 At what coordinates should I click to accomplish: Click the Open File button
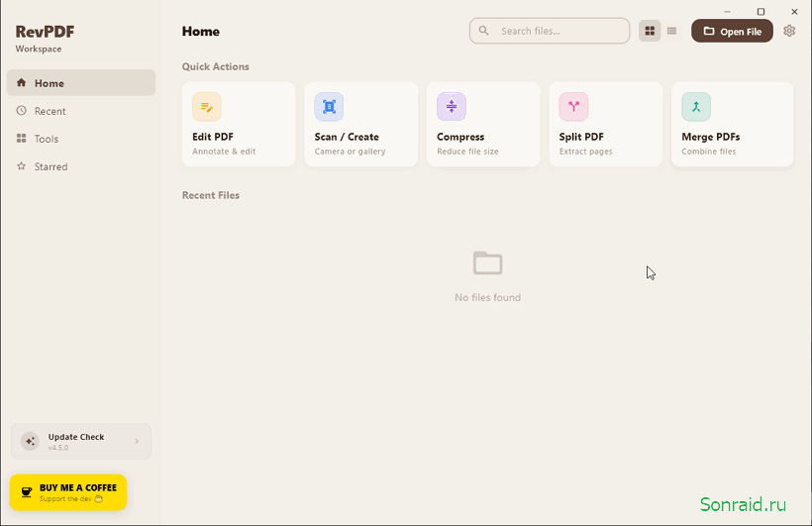click(x=732, y=31)
